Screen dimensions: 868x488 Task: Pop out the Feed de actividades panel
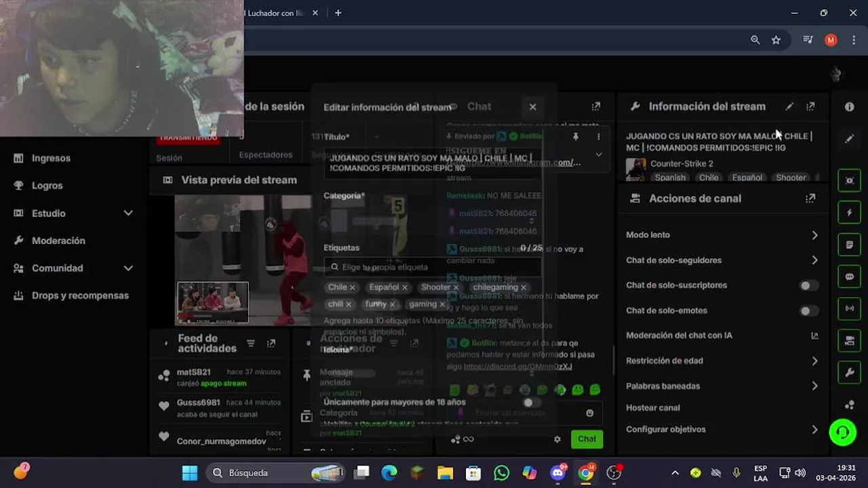tap(271, 344)
